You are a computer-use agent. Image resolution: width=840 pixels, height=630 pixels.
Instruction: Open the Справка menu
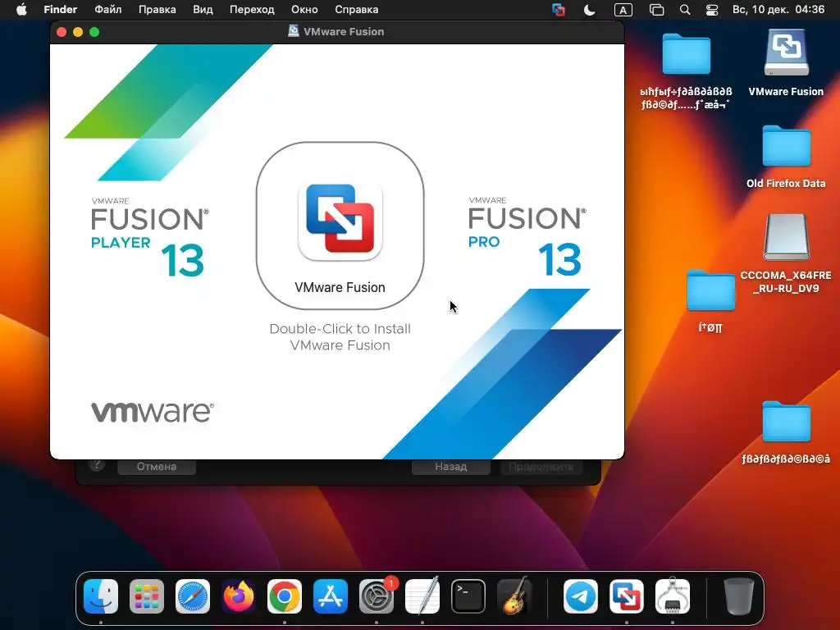(x=356, y=10)
